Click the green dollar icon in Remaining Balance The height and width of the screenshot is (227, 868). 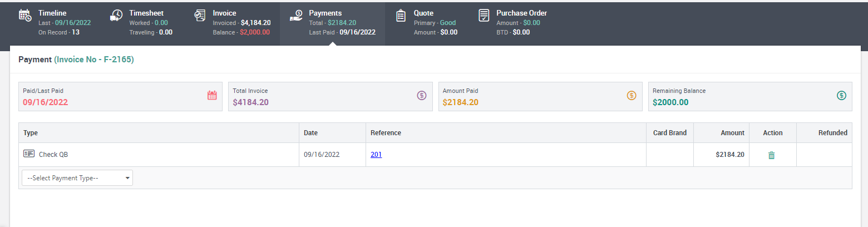pyautogui.click(x=842, y=95)
